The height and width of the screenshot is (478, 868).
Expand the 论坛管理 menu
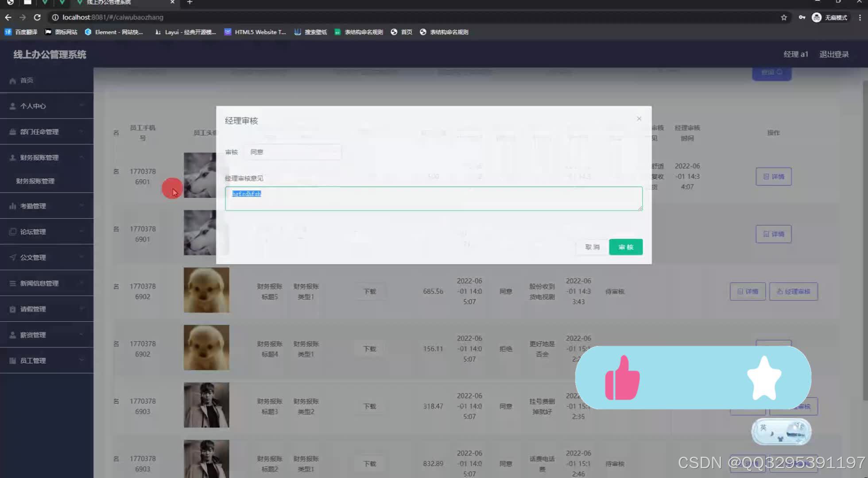[46, 231]
